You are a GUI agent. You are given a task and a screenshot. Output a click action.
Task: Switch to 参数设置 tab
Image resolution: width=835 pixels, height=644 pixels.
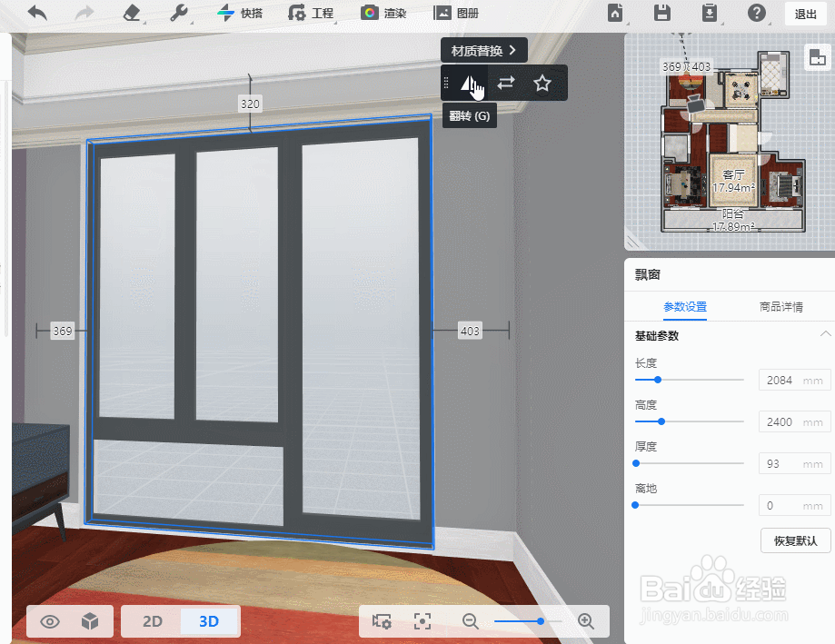coord(685,307)
